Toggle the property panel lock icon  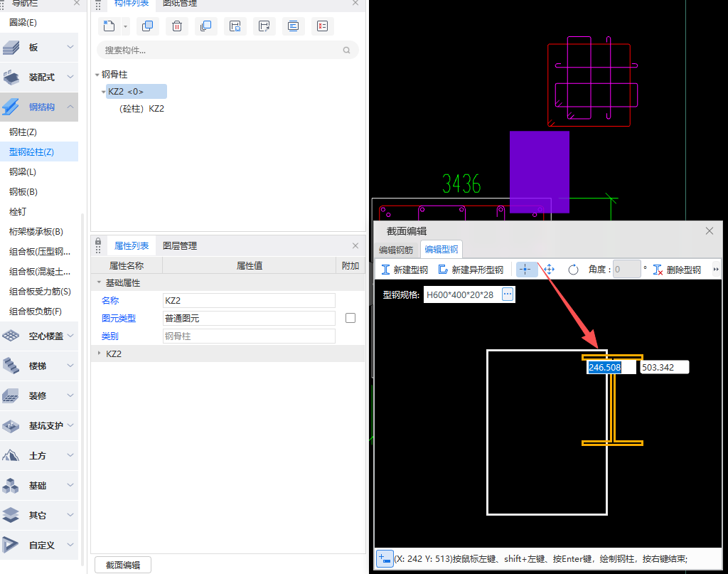[x=98, y=242]
